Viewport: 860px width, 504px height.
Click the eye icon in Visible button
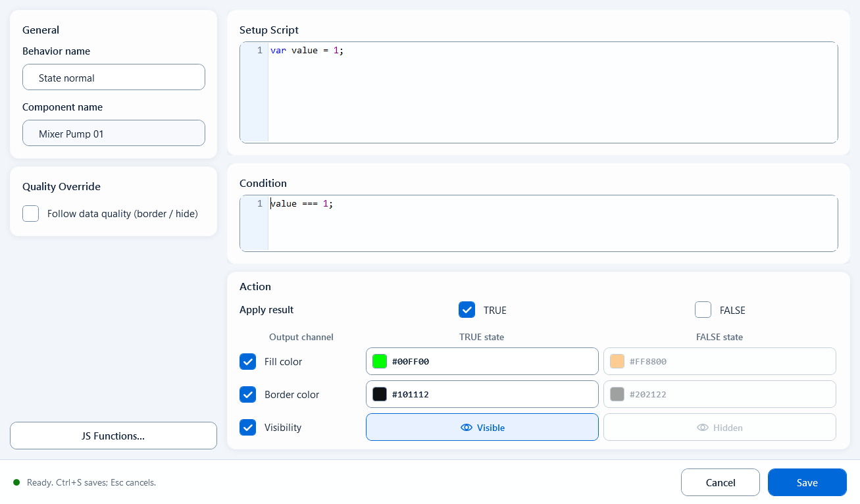tap(467, 428)
